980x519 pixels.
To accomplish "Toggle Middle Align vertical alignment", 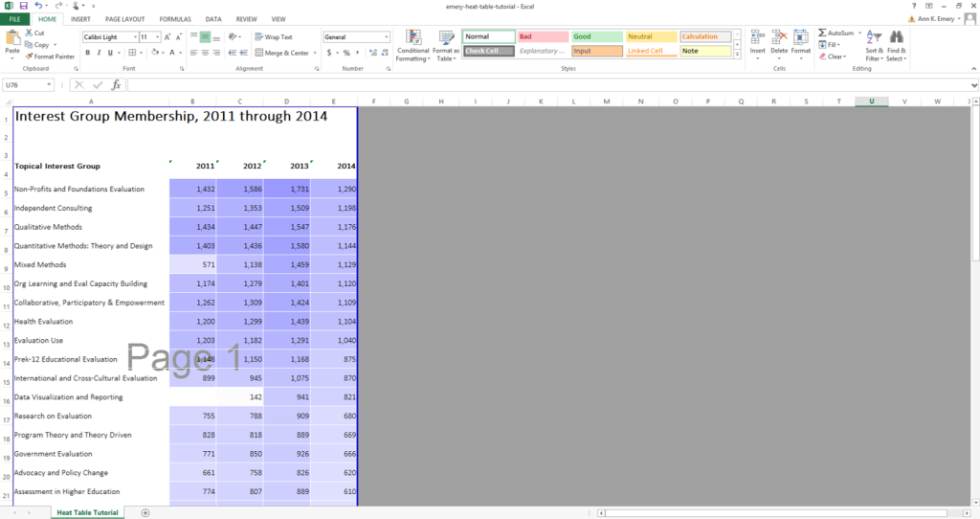I will tap(205, 37).
